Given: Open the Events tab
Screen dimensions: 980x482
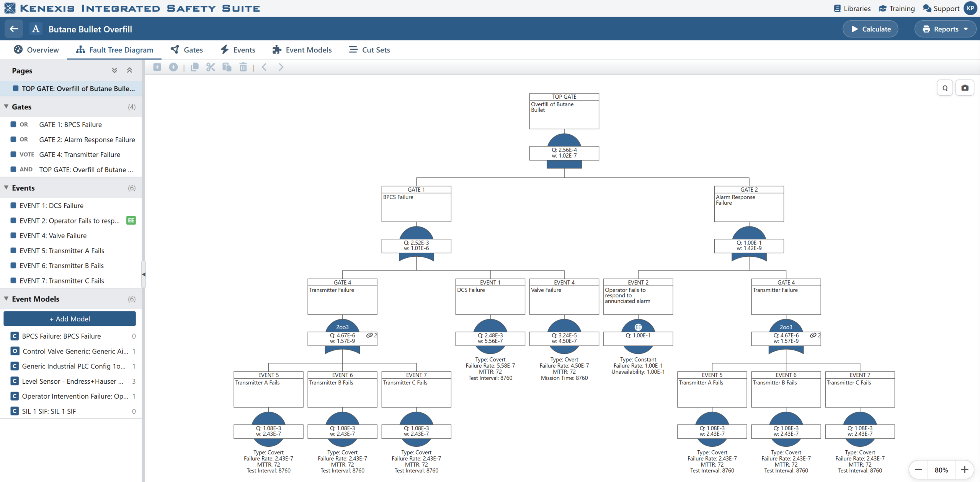Looking at the screenshot, I should (x=238, y=50).
